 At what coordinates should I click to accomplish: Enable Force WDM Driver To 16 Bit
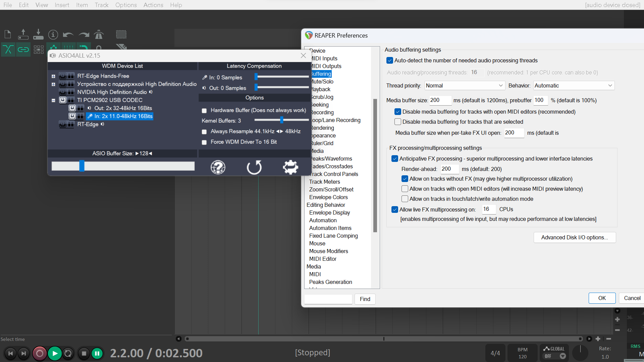point(204,142)
